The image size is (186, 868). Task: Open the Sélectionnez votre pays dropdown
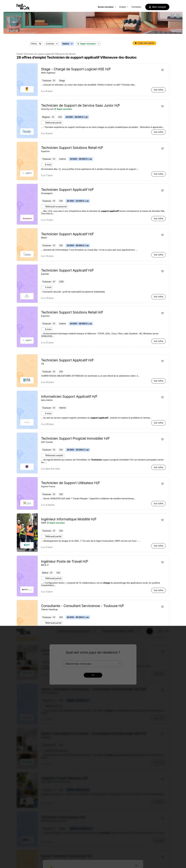click(x=93, y=664)
